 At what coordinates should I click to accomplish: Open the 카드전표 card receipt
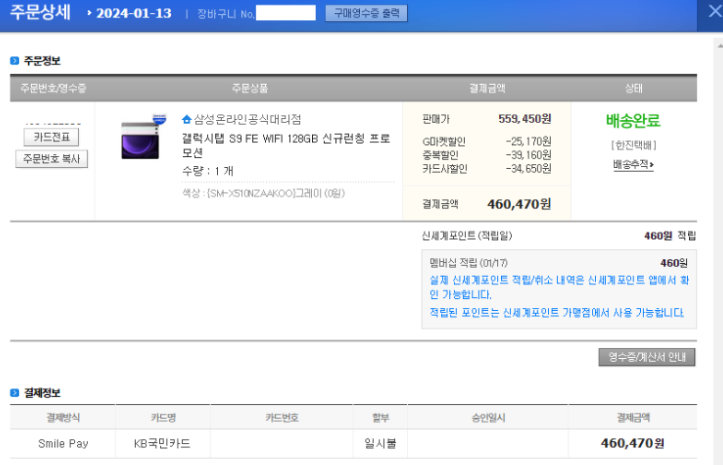[51, 137]
